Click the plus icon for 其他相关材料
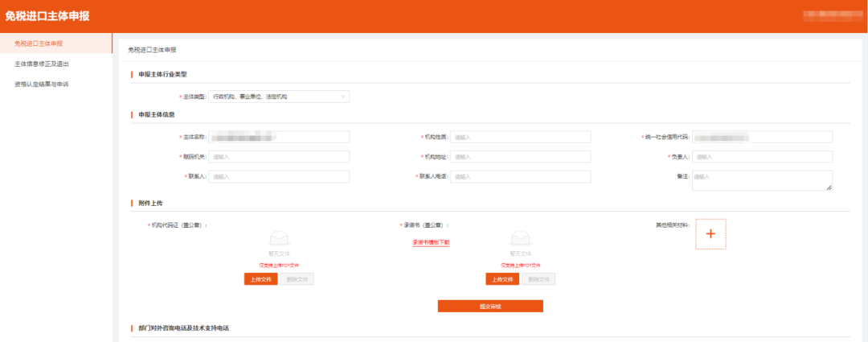868x342 pixels. point(710,233)
